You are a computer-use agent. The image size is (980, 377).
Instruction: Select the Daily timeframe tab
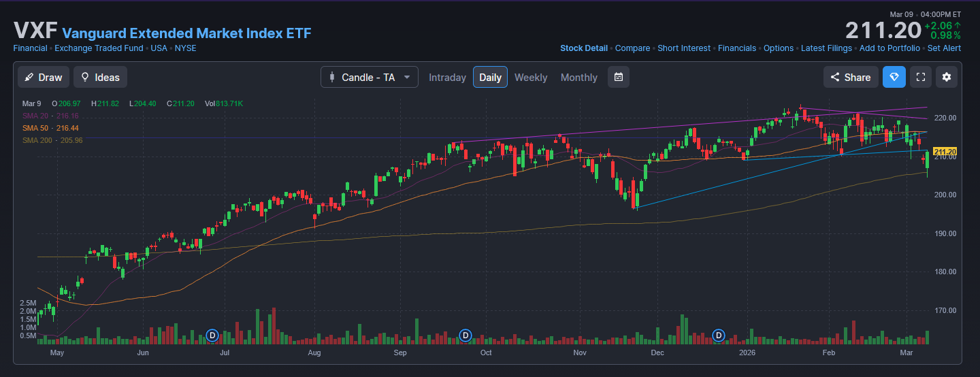(x=490, y=77)
